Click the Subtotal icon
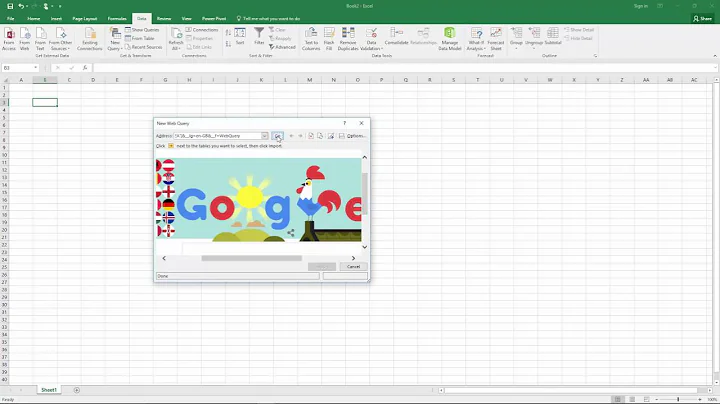 553,37
